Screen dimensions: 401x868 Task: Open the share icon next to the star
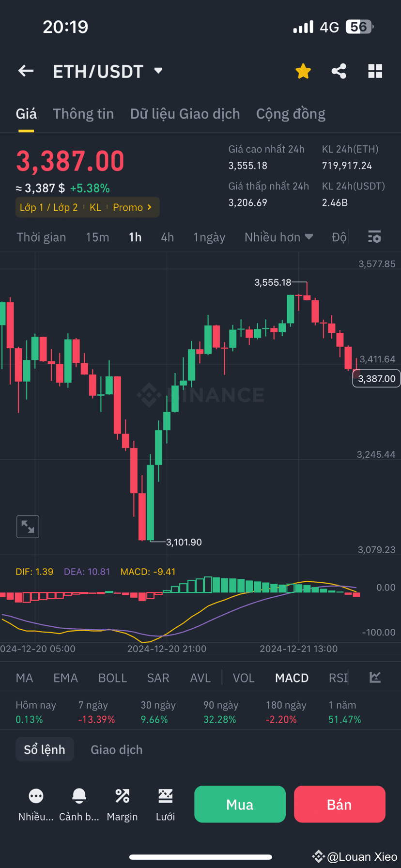point(339,71)
